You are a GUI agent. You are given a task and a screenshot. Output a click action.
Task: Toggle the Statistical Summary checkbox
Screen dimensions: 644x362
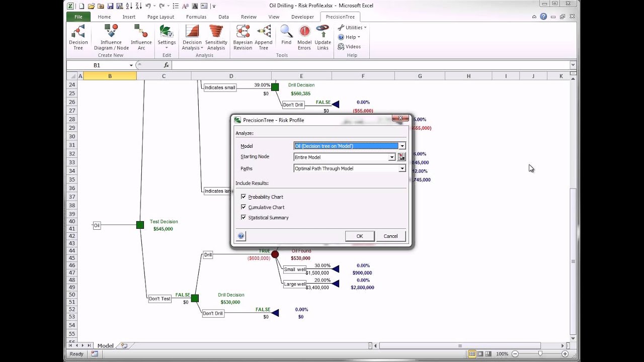(x=244, y=218)
